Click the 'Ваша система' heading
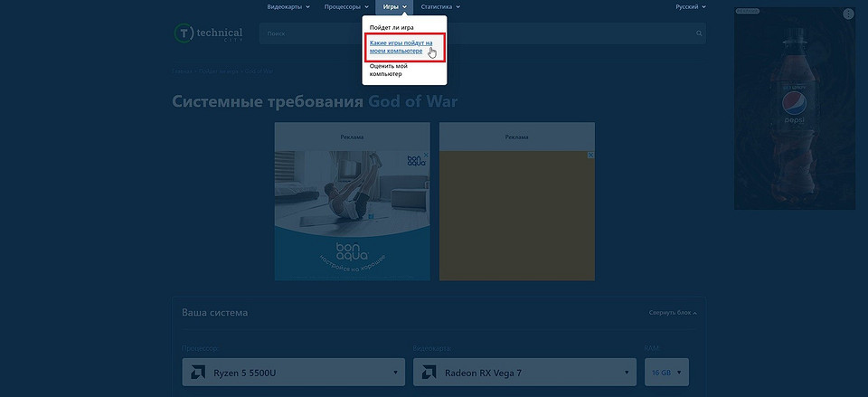 (215, 313)
